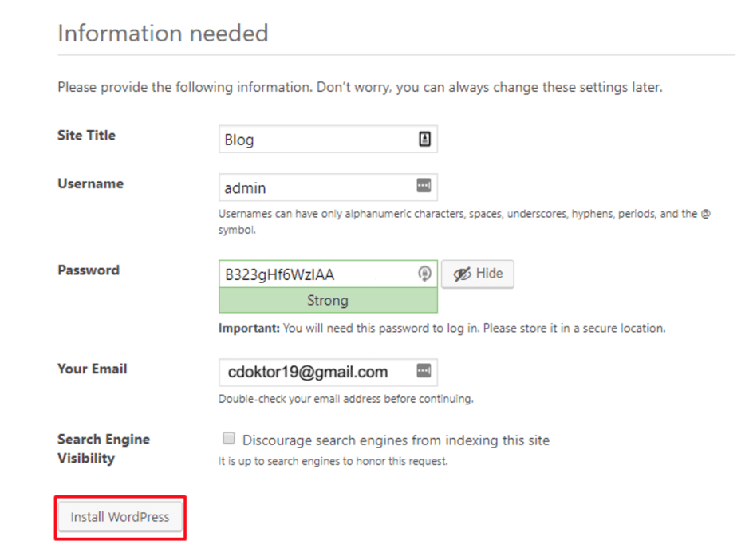Click the Search Engine Visibility label
The image size is (749, 560).
pyautogui.click(x=103, y=448)
